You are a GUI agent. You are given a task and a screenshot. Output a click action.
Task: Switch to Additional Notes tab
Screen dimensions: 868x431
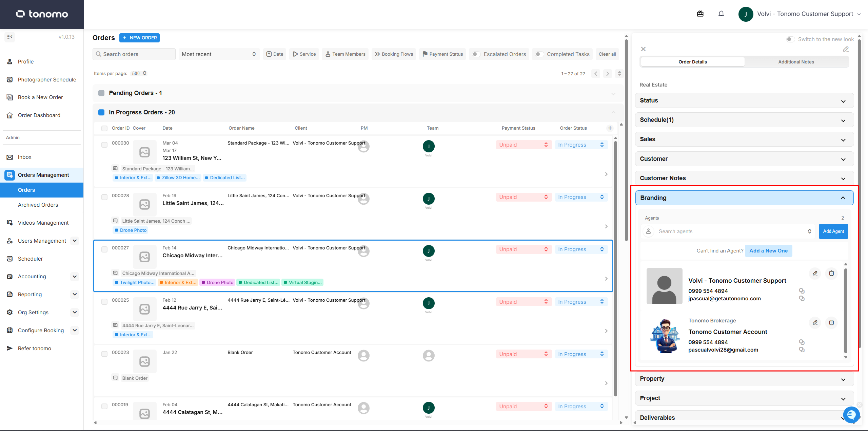click(x=796, y=62)
